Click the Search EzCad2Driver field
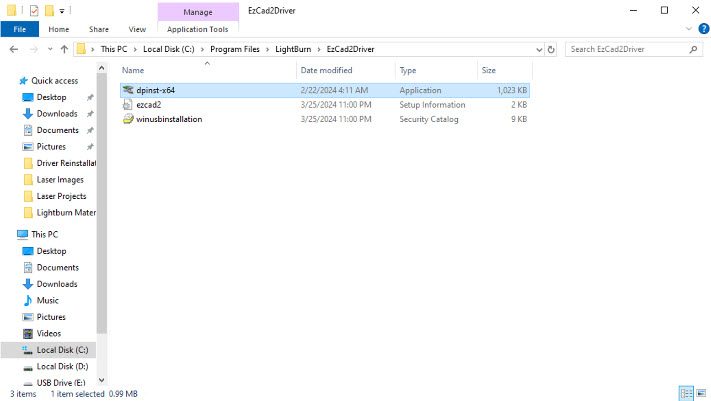Screen dimensions: 711x401 [x=634, y=49]
